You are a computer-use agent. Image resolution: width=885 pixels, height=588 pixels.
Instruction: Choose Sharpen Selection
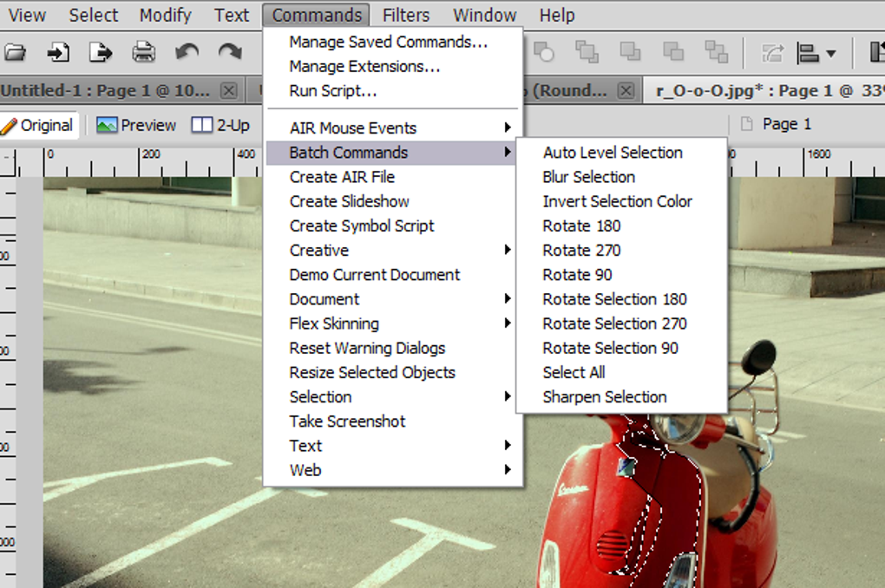(x=621, y=396)
